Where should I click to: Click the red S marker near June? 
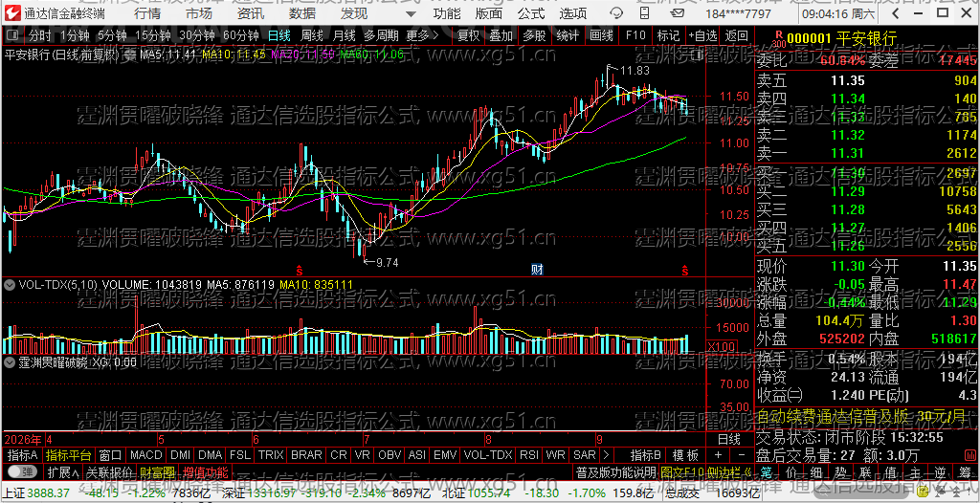point(300,270)
